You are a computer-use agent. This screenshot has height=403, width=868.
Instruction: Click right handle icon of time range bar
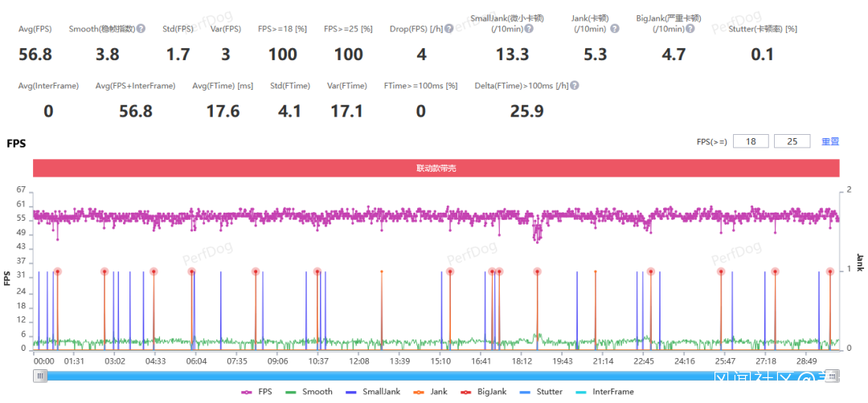(834, 376)
